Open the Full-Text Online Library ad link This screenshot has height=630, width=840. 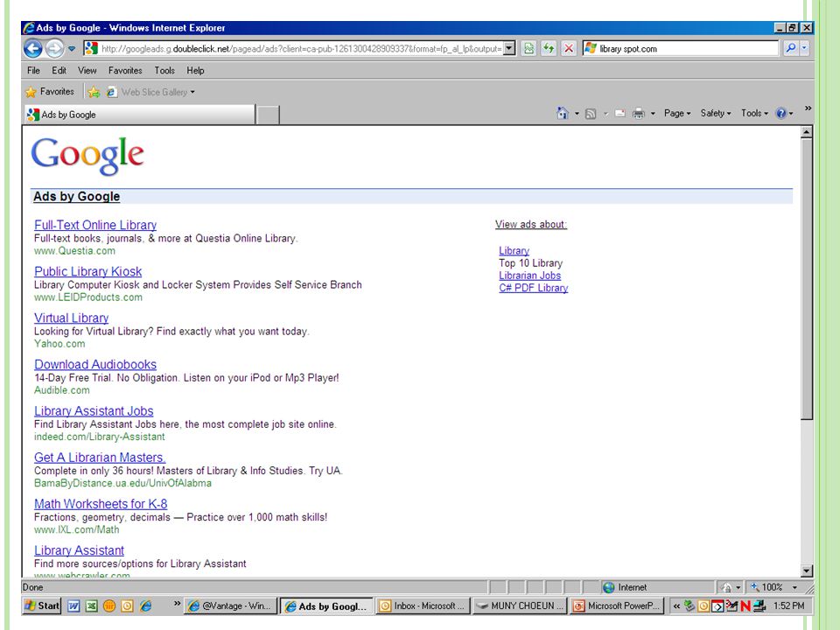pos(95,225)
